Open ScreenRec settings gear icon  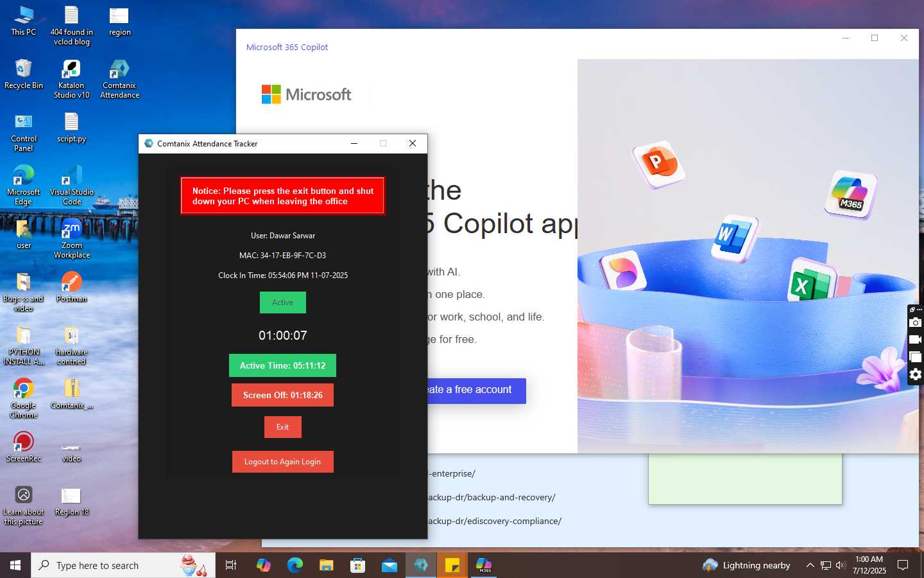[x=916, y=374]
